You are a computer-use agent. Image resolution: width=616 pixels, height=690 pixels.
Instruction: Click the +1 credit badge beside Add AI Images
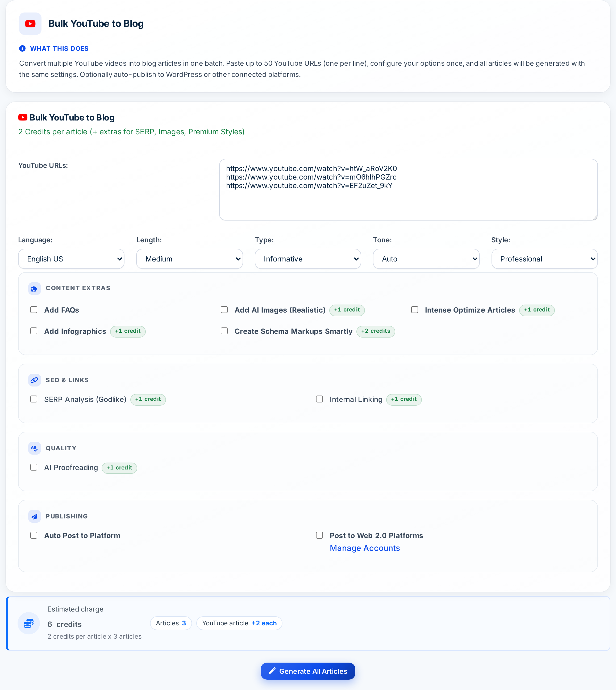[x=347, y=310]
